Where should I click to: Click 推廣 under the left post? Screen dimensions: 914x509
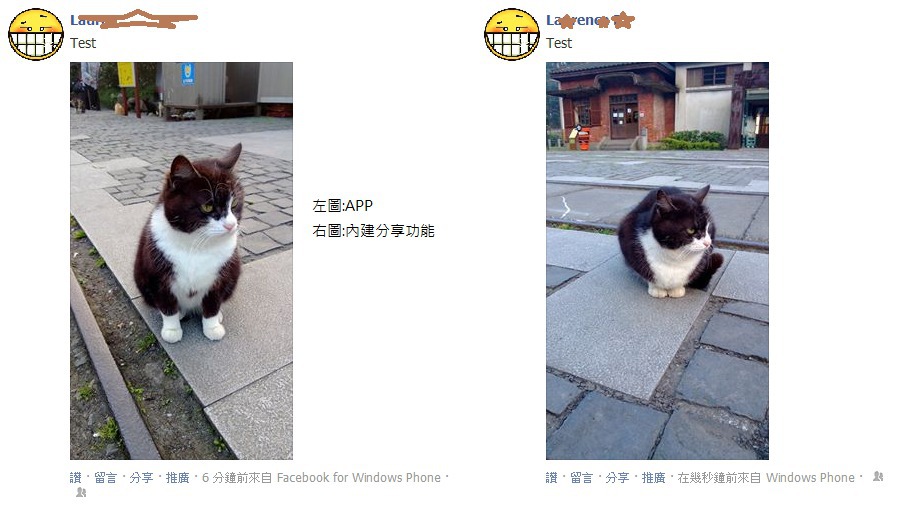click(177, 478)
